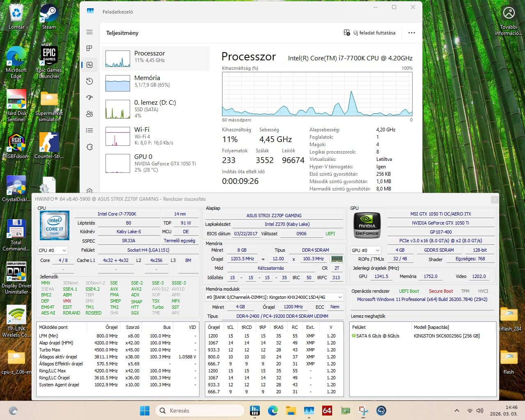Screen dimensions: 525x420
Task: Click the Új feladat futtatása button
Action: (x=370, y=33)
